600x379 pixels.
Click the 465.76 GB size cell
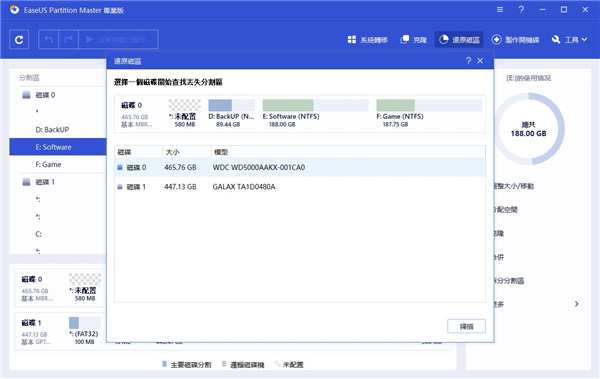180,167
